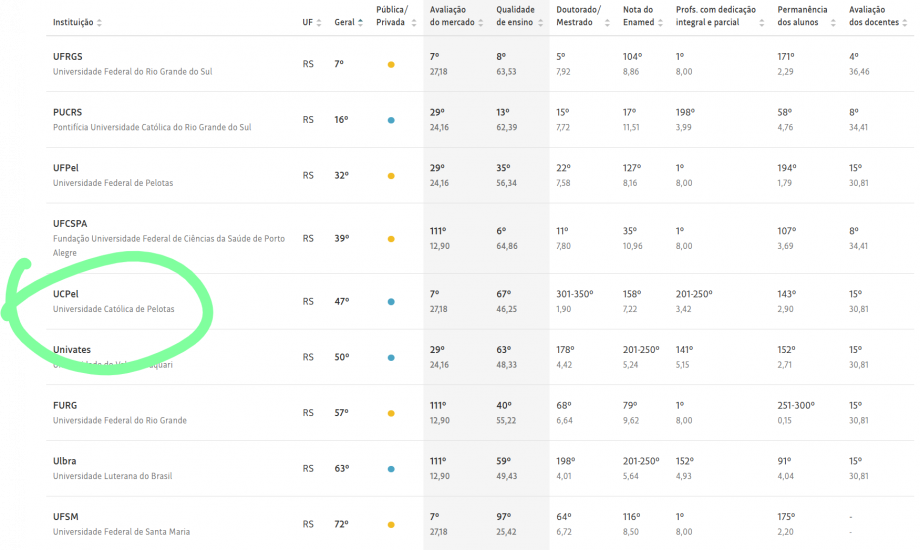920x550 pixels.
Task: Click UCPel blue indicator dot
Action: [391, 302]
